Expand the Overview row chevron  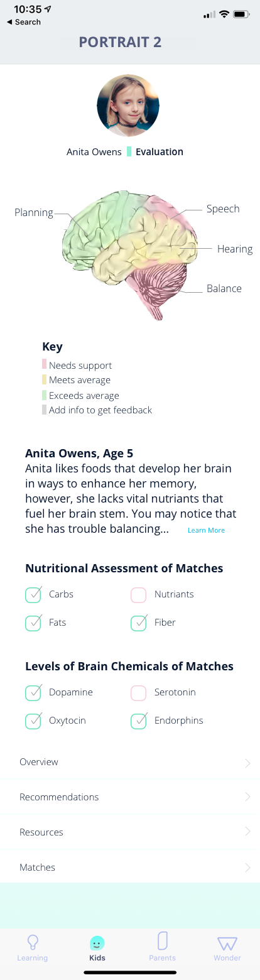[247, 763]
